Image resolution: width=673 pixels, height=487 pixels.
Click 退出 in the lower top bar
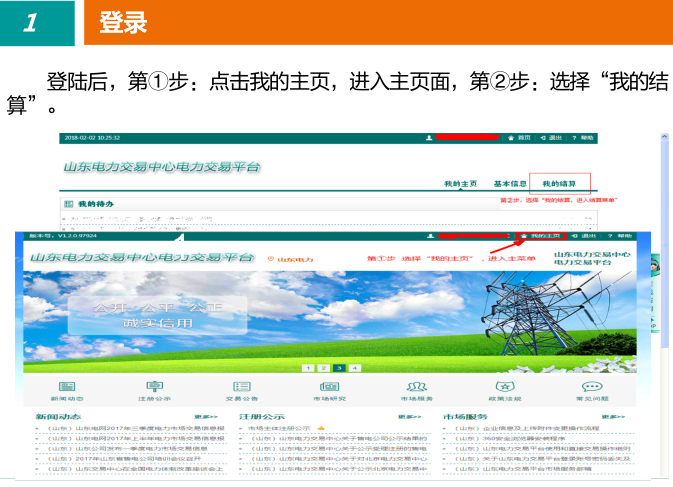pyautogui.click(x=588, y=236)
